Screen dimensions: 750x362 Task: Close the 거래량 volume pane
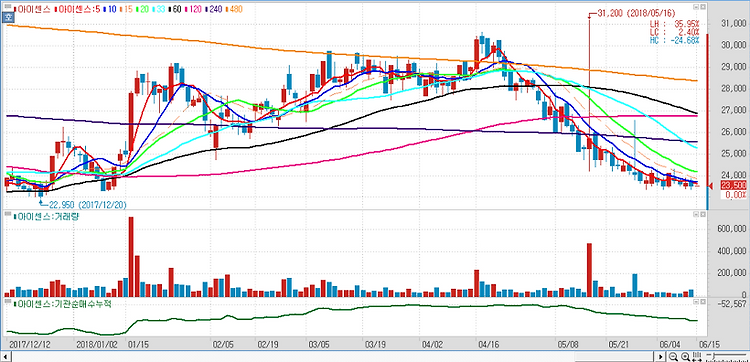pyautogui.click(x=703, y=214)
